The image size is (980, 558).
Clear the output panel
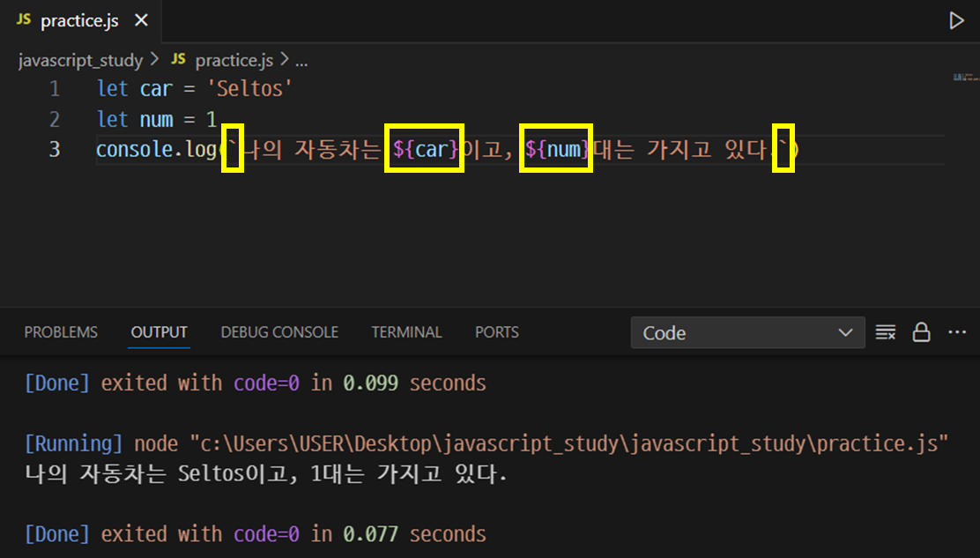coord(886,332)
